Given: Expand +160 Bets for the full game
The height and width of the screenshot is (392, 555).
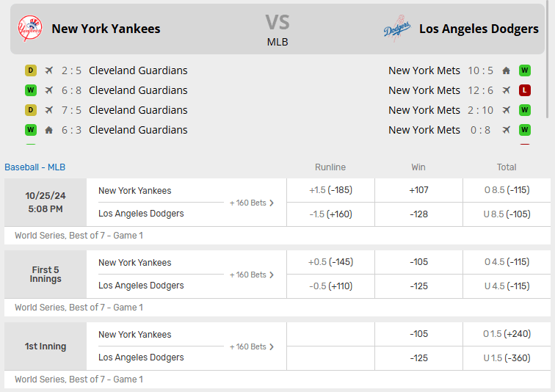Looking at the screenshot, I should [x=252, y=203].
